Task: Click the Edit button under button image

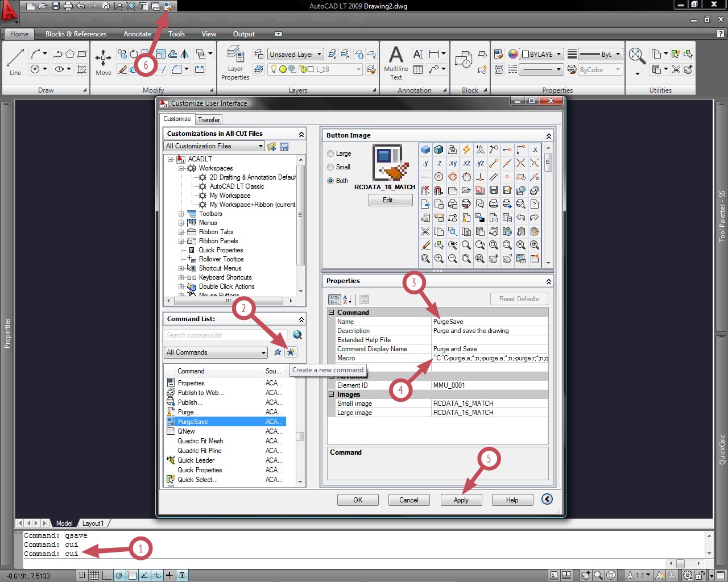Action: pos(390,200)
